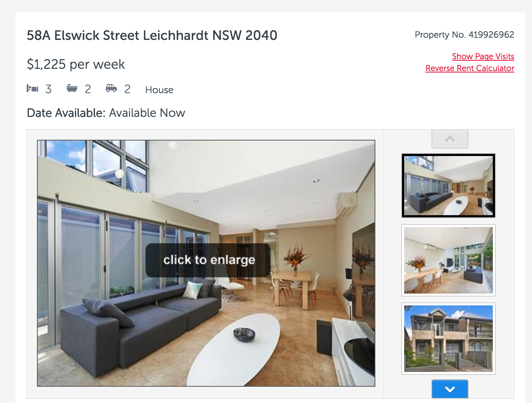Click the bedroom icon next to 3
Screen dimensions: 532x403
pyautogui.click(x=33, y=89)
